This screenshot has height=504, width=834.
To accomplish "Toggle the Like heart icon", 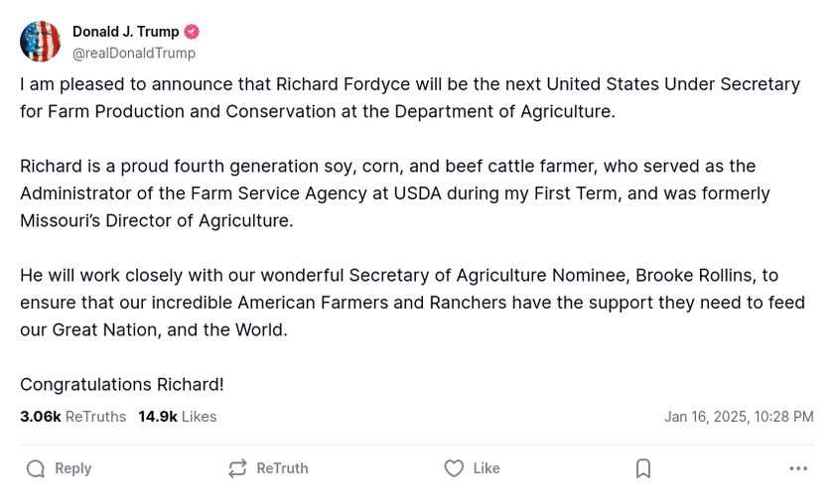I will coord(454,468).
